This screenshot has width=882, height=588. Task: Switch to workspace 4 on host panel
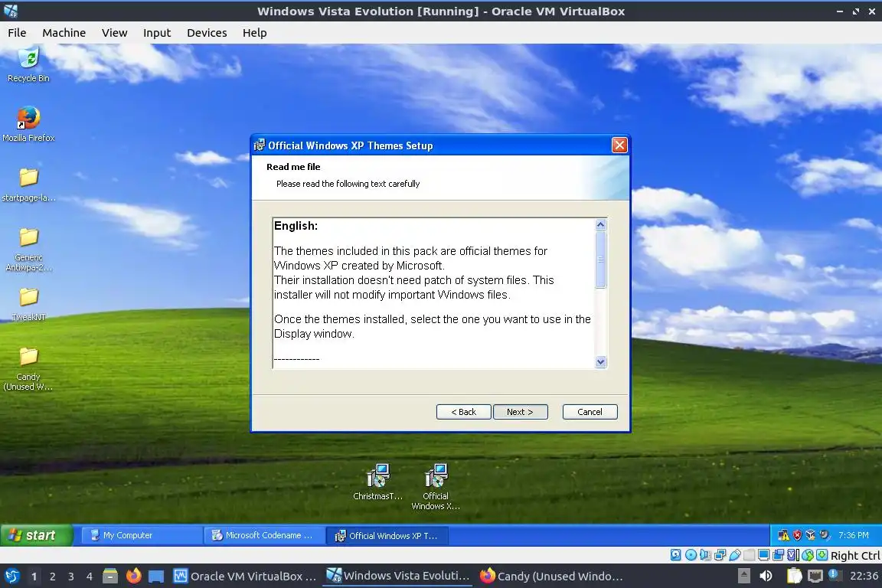pos(90,577)
